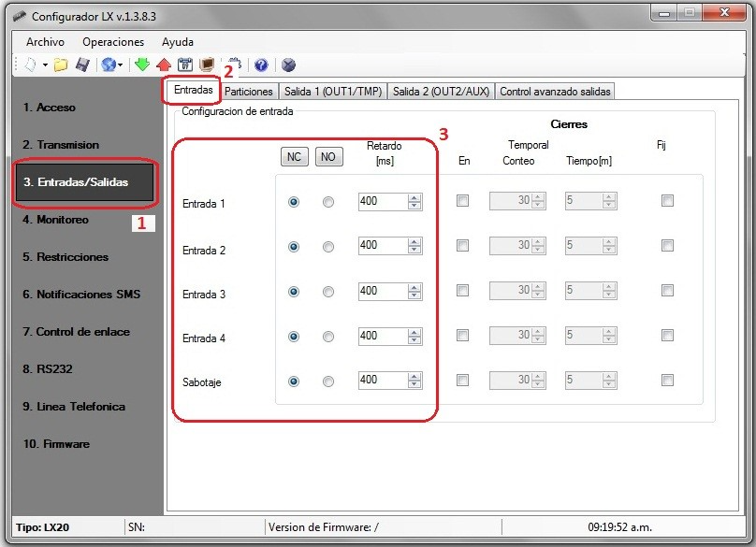Open the folder icon in toolbar
The image size is (756, 547).
click(x=61, y=65)
